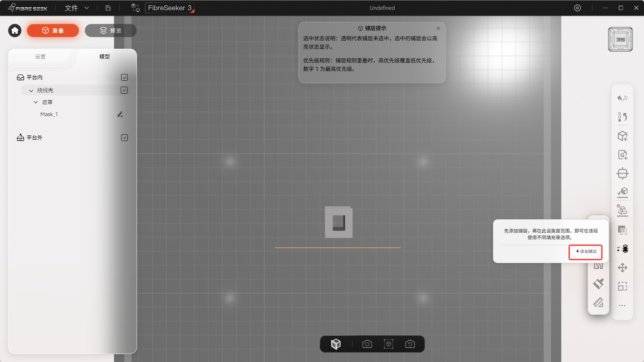Click the save file icon
Image resolution: width=644 pixels, height=362 pixels.
(x=108, y=8)
